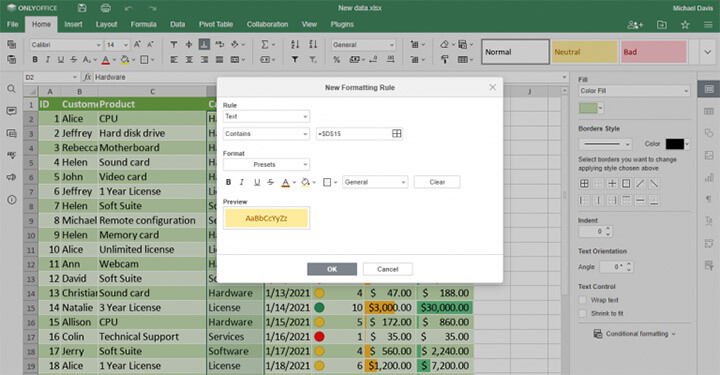Click the manage sharing user icon top right
720x375 pixels.
(635, 25)
